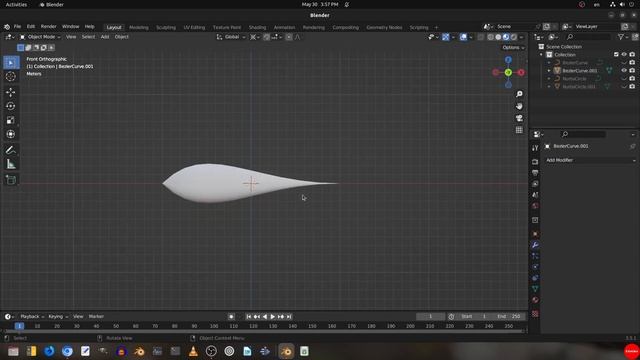The height and width of the screenshot is (360, 640).
Task: Collapse the Collection tree item
Action: click(x=542, y=55)
